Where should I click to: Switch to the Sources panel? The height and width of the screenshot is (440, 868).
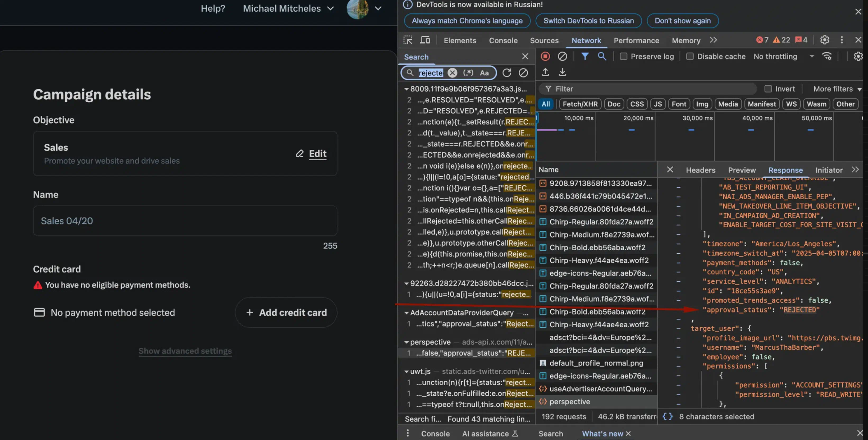point(544,40)
